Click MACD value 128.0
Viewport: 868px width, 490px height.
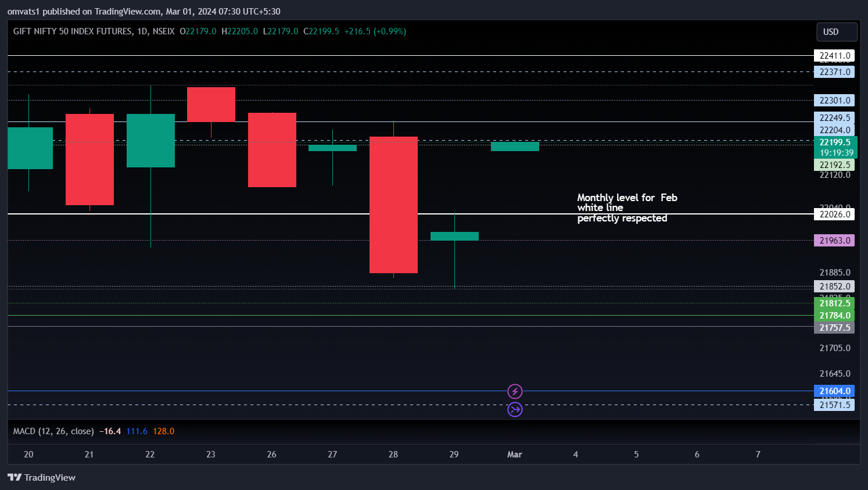pyautogui.click(x=164, y=431)
